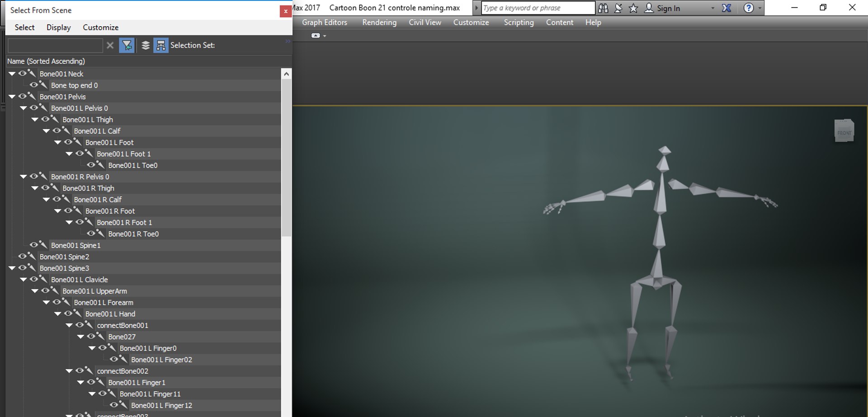Collapse the connectBone001 node
Screen dimensions: 868x417
pos(69,325)
